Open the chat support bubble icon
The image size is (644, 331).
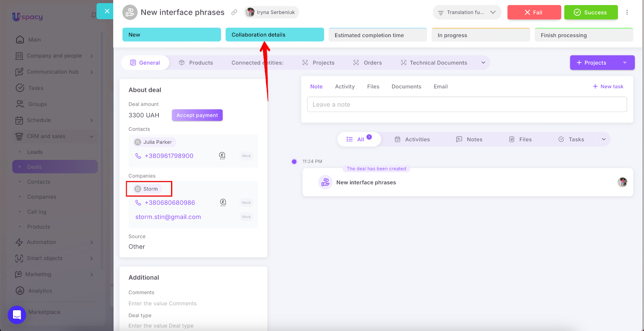click(x=17, y=314)
